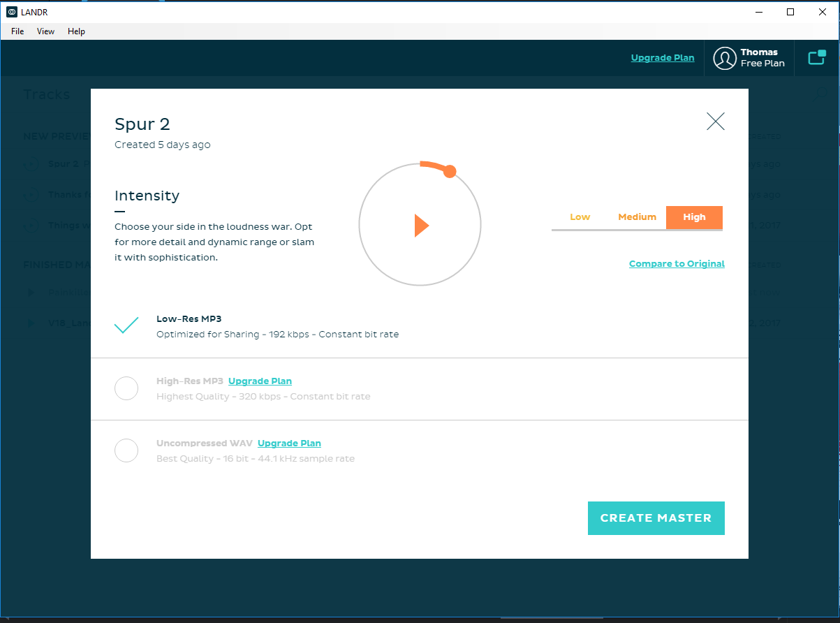Select the Low-Res MP3 checkmark
The height and width of the screenshot is (623, 840).
point(126,325)
